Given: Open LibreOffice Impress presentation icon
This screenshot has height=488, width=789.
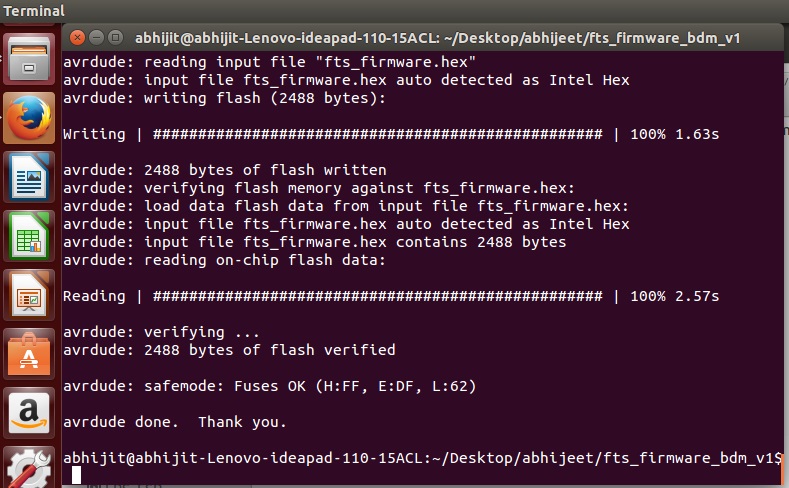Looking at the screenshot, I should pos(29,295).
